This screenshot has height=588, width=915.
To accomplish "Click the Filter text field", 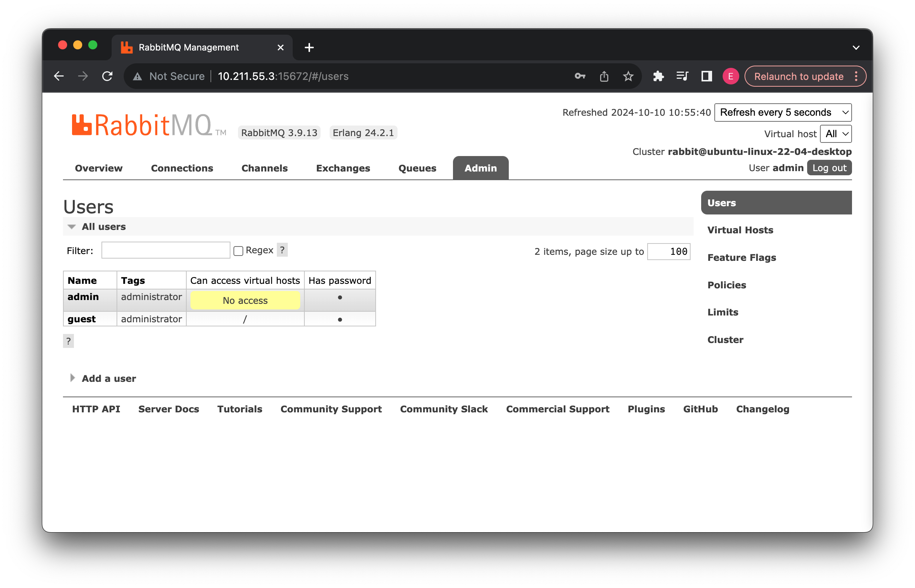I will pyautogui.click(x=166, y=250).
